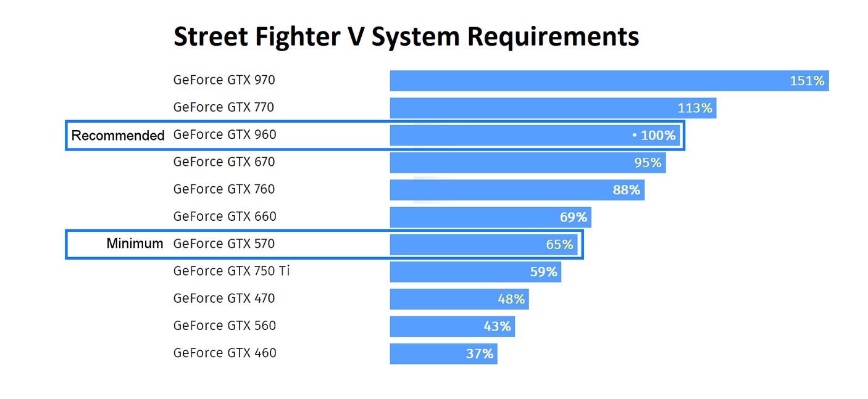The width and height of the screenshot is (868, 399).
Task: Click the 37% bar for GTX 460
Action: tap(443, 353)
